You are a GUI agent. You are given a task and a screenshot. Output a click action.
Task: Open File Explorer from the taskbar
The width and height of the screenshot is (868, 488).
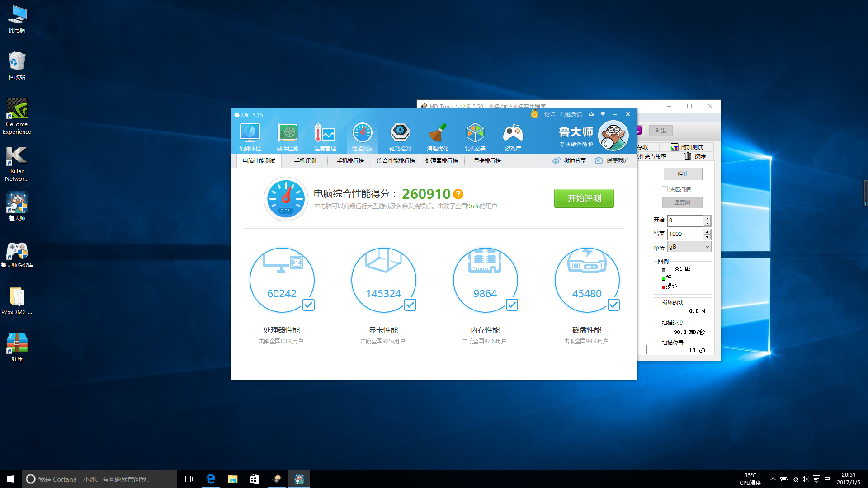(232, 479)
